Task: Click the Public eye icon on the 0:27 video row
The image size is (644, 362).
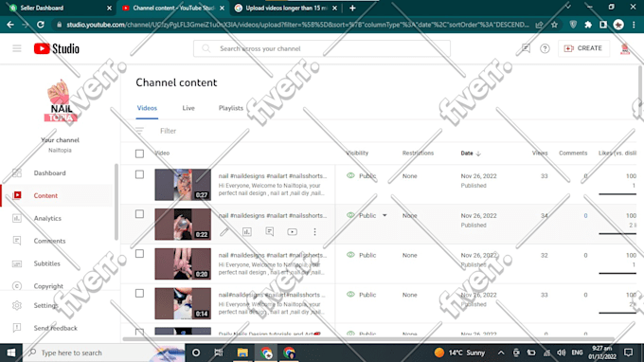Action: coord(350,175)
